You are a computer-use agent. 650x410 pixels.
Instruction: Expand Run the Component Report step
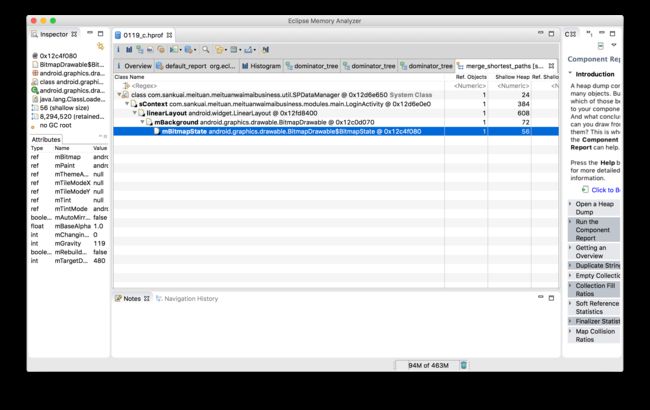coord(570,222)
